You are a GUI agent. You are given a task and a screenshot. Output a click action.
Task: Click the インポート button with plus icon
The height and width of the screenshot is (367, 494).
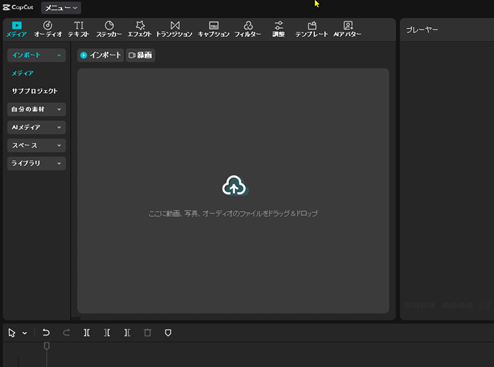click(x=100, y=55)
